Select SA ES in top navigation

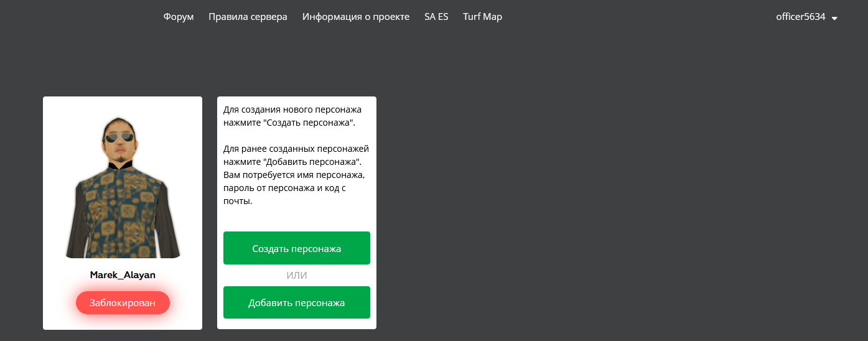click(x=436, y=17)
